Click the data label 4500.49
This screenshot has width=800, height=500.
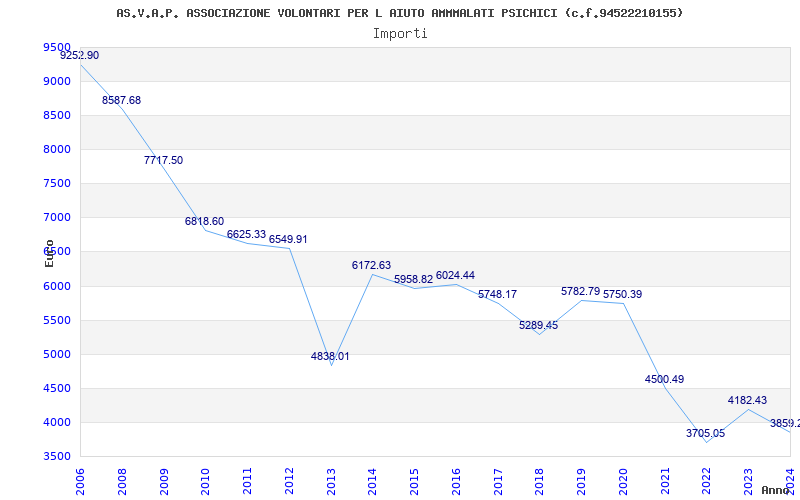click(664, 379)
